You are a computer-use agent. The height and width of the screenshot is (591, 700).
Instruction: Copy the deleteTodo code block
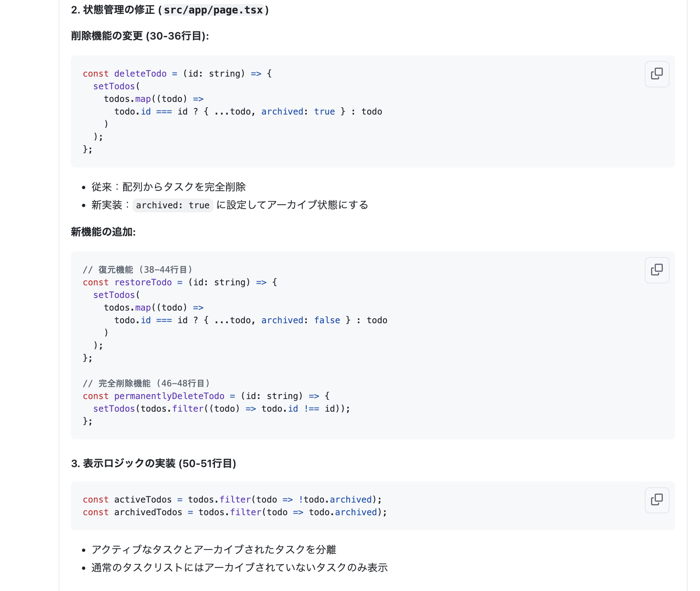point(657,74)
